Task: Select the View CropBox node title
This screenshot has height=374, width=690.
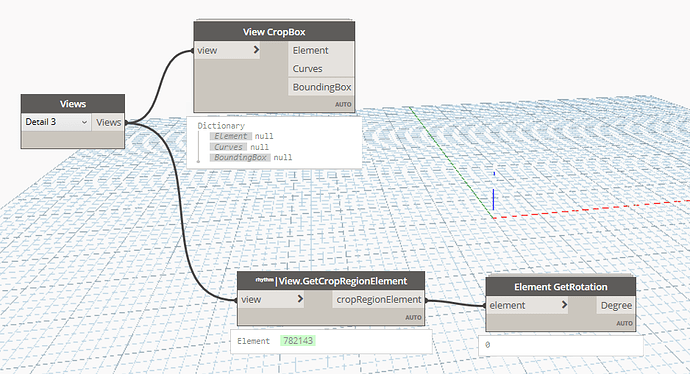Action: click(x=274, y=32)
